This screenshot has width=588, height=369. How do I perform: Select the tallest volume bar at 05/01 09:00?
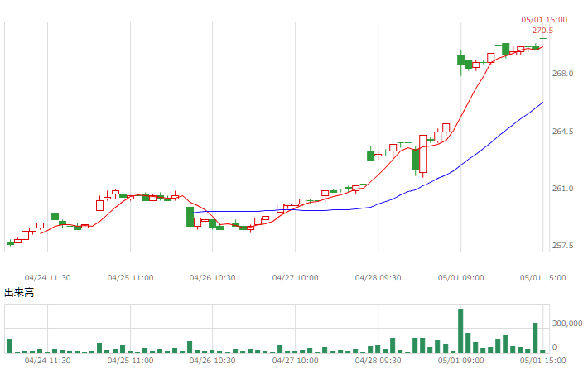tap(460, 331)
